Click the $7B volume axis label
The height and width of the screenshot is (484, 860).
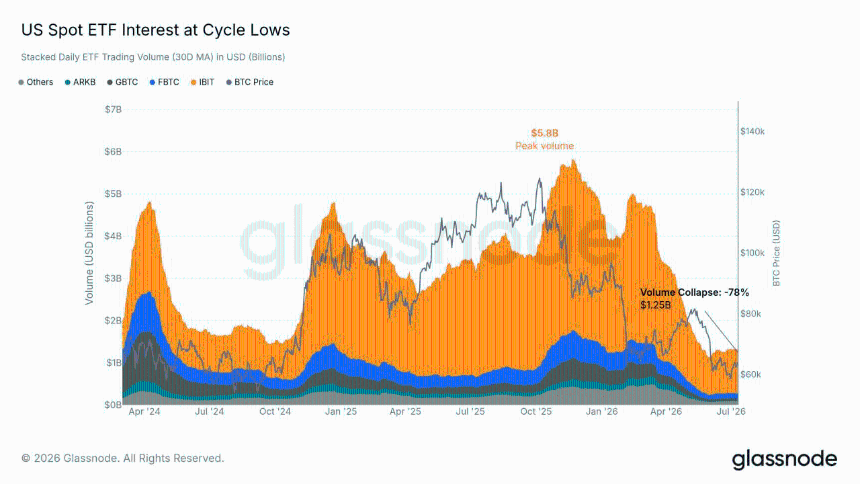113,110
